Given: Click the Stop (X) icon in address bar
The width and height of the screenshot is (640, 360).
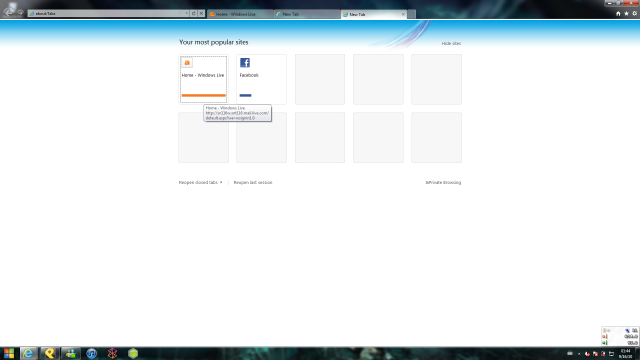Looking at the screenshot, I should tap(201, 13).
